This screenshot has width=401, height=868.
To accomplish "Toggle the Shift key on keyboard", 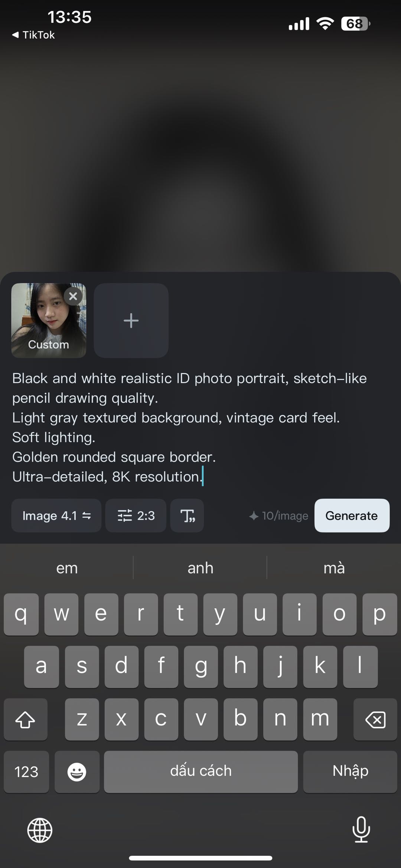I will 26,719.
